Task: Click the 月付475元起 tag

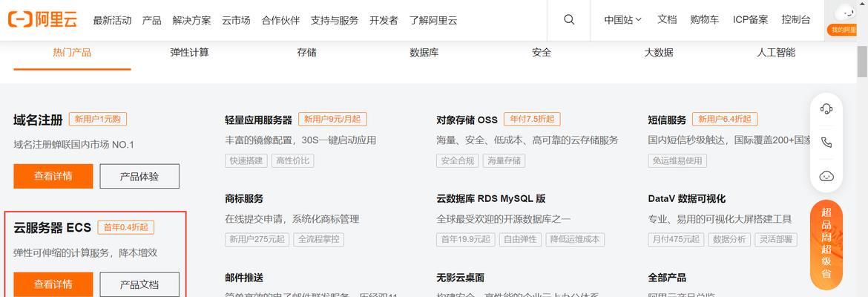Action: tap(675, 239)
